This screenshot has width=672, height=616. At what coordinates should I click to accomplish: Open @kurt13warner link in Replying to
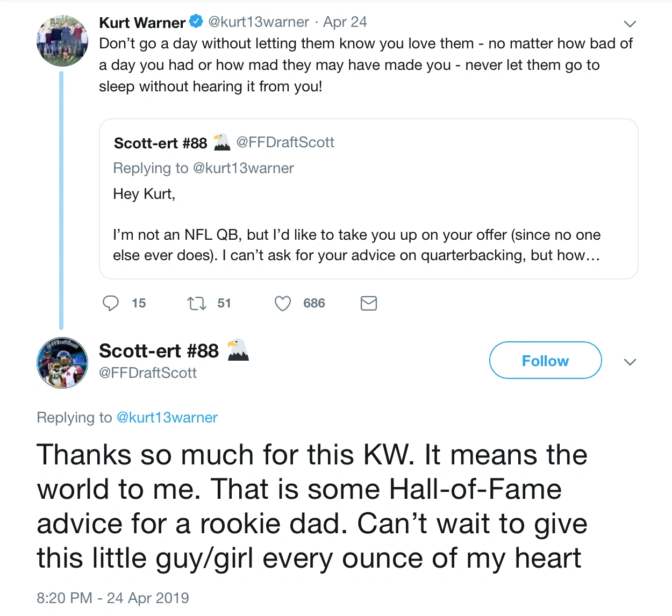(x=167, y=418)
